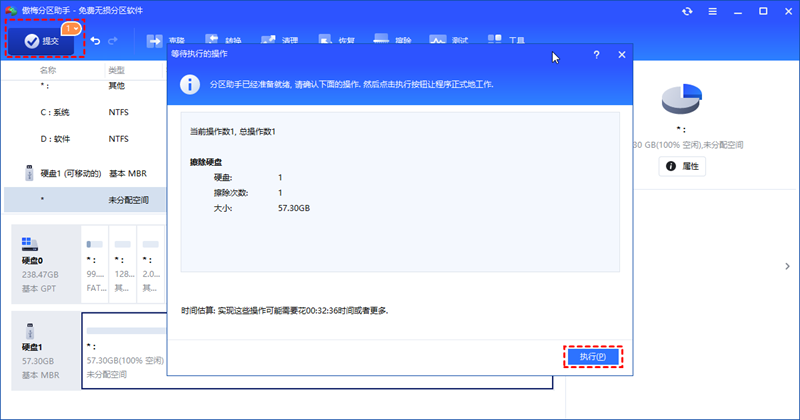The width and height of the screenshot is (800, 420).
Task: Click the NTFS type for C: 系统
Action: [x=118, y=112]
